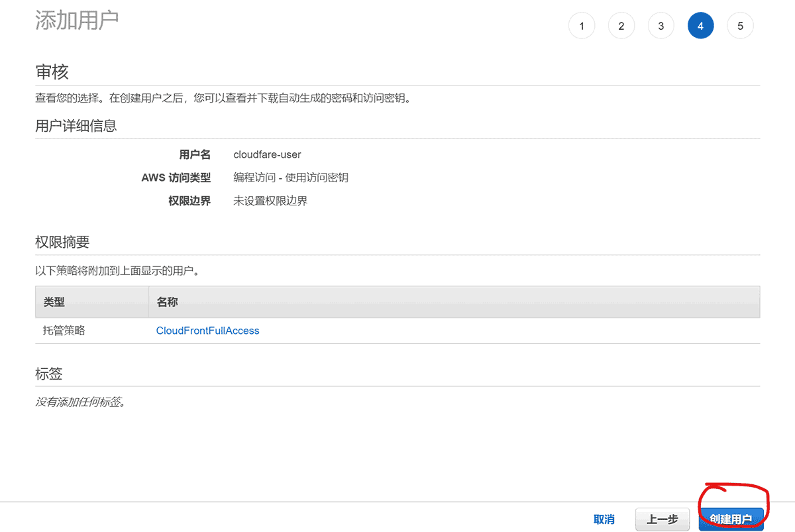This screenshot has height=532, width=795.
Task: Click step 1 circle in the progress indicator
Action: 582,25
